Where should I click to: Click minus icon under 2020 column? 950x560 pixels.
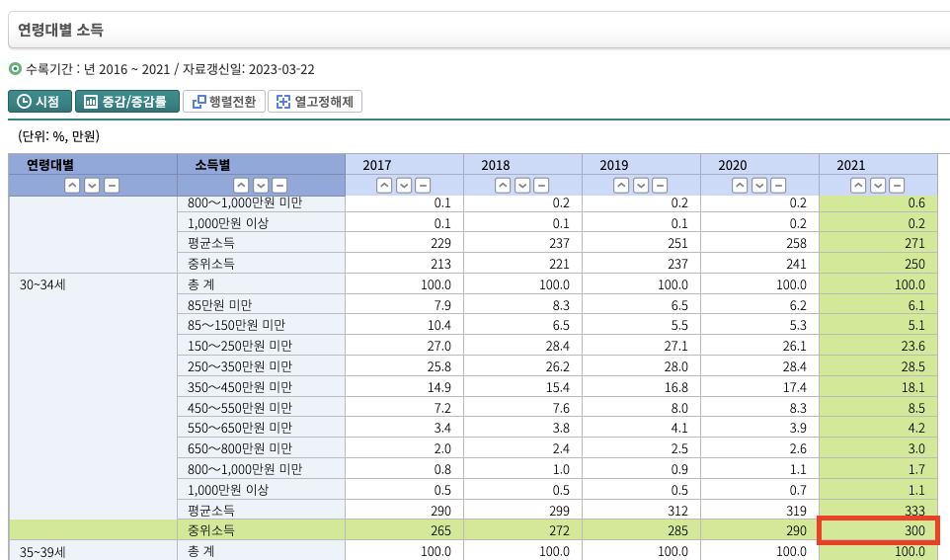778,186
